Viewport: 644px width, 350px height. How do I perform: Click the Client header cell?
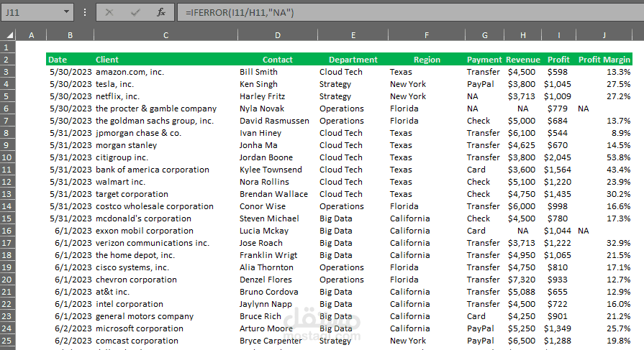point(166,60)
